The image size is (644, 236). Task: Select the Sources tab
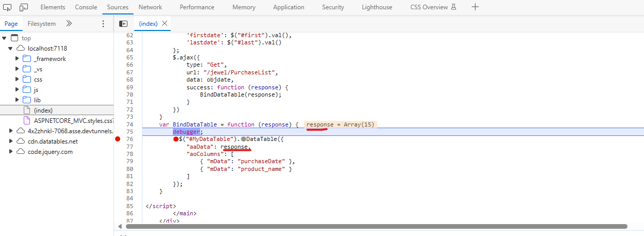tap(118, 7)
